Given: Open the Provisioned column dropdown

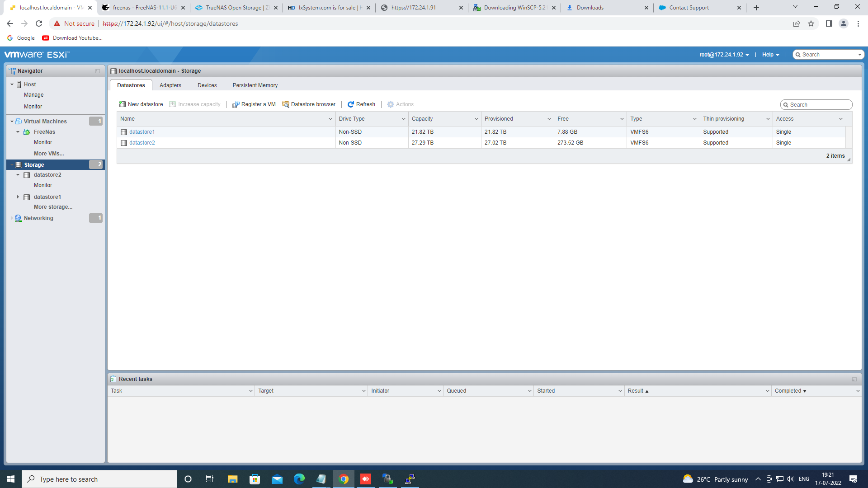Looking at the screenshot, I should tap(549, 119).
